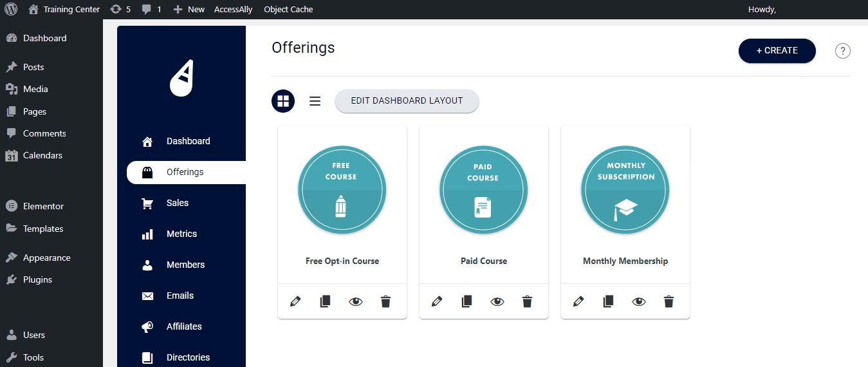Screen dimensions: 868x367
Task: Delete the Monthly Membership offering
Action: [669, 301]
